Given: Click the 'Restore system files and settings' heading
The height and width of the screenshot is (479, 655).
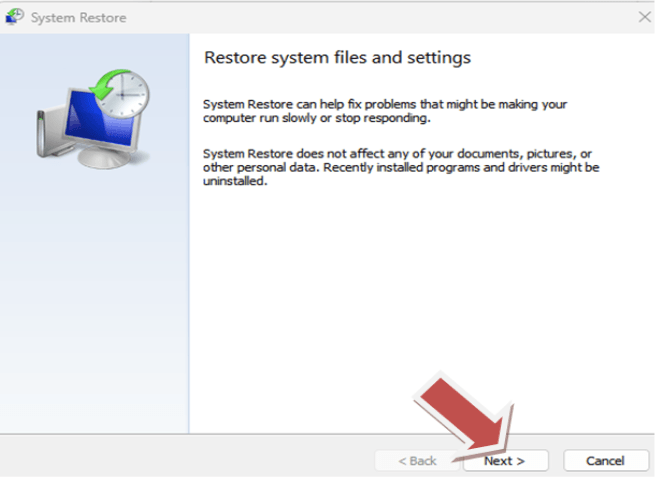Looking at the screenshot, I should [337, 58].
